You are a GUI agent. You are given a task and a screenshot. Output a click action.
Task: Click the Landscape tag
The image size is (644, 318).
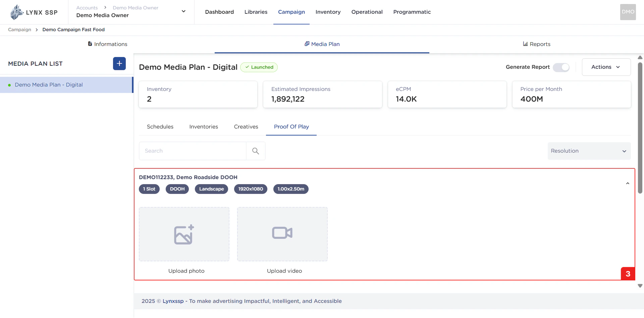211,189
